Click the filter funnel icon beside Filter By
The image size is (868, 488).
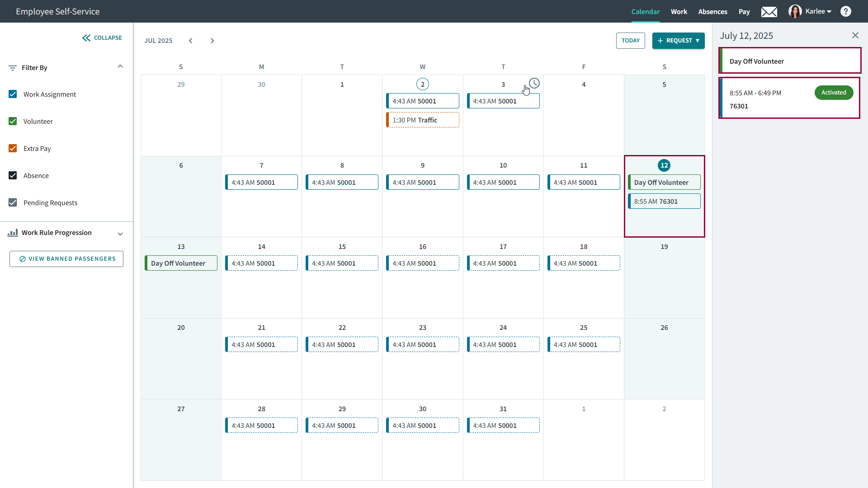pyautogui.click(x=13, y=68)
